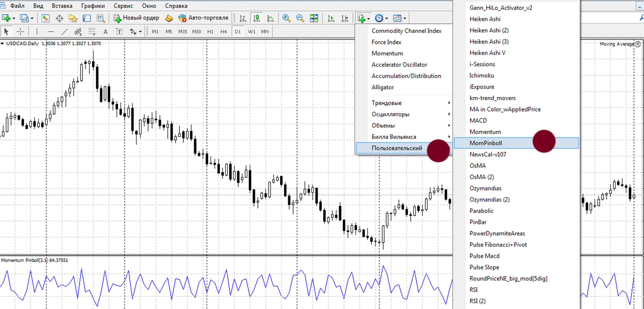The image size is (644, 309).
Task: Click the periods clock icon
Action: pos(379,18)
